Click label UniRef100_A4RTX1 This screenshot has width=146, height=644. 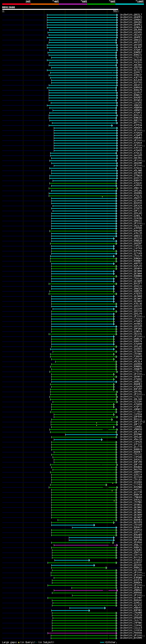point(131,490)
